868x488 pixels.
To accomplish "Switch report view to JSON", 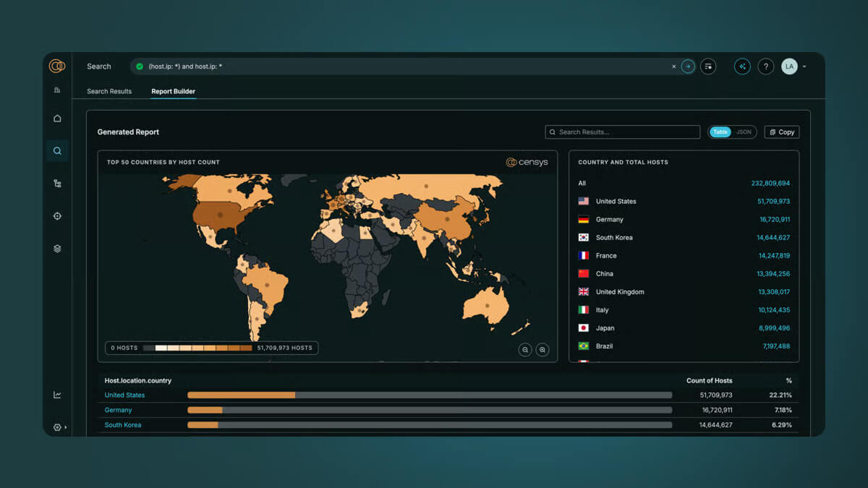I will 743,132.
